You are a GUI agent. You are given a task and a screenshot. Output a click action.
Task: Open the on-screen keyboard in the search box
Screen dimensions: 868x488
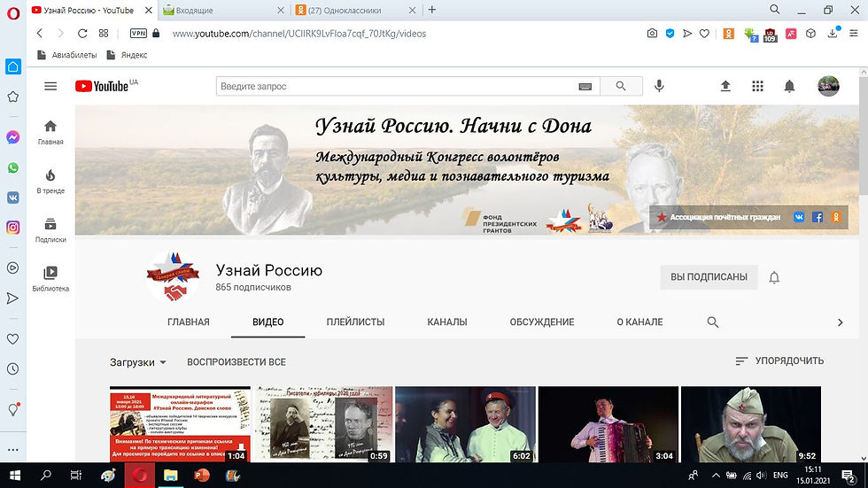(585, 86)
